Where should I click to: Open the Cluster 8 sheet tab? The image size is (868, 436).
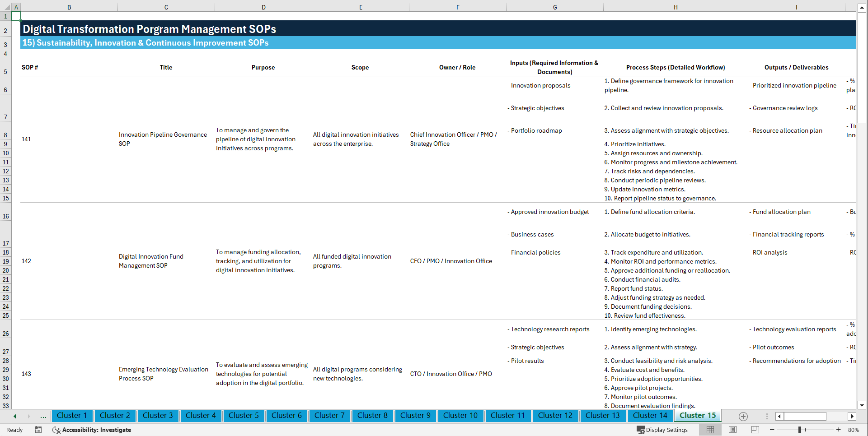(372, 416)
